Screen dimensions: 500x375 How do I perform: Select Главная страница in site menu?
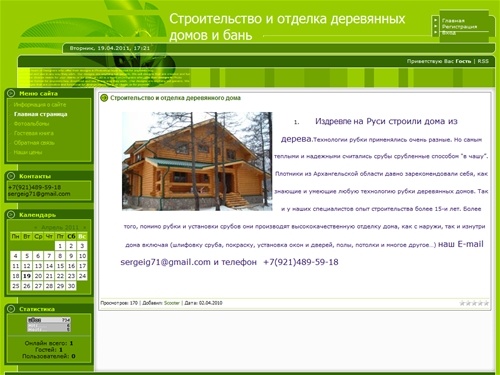[x=41, y=114]
